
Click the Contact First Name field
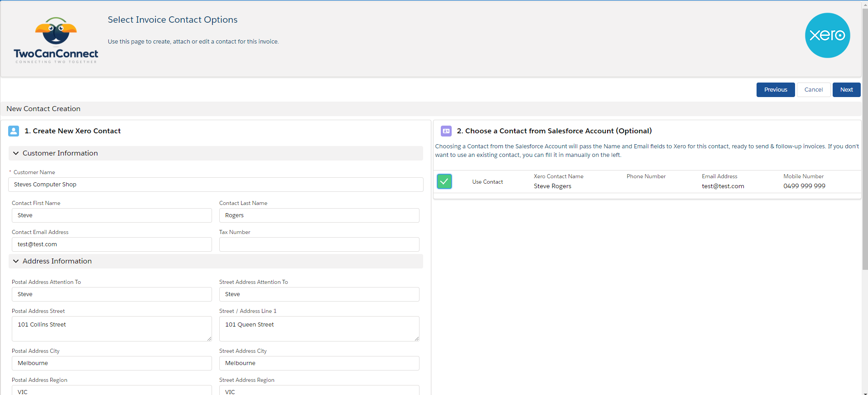(112, 215)
